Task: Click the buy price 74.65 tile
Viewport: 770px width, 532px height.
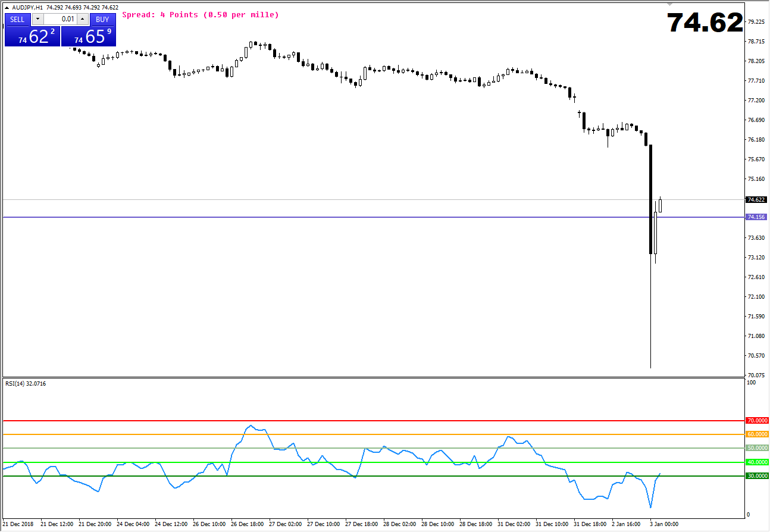Action: click(x=89, y=36)
